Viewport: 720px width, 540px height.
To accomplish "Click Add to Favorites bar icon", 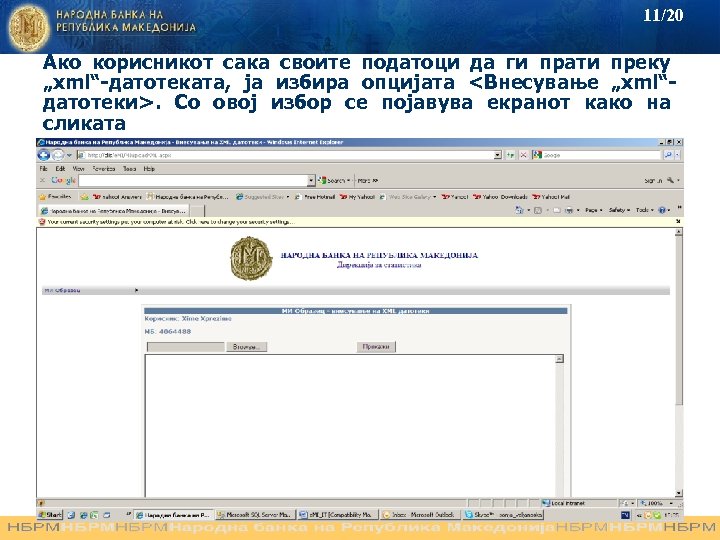I will 84,197.
